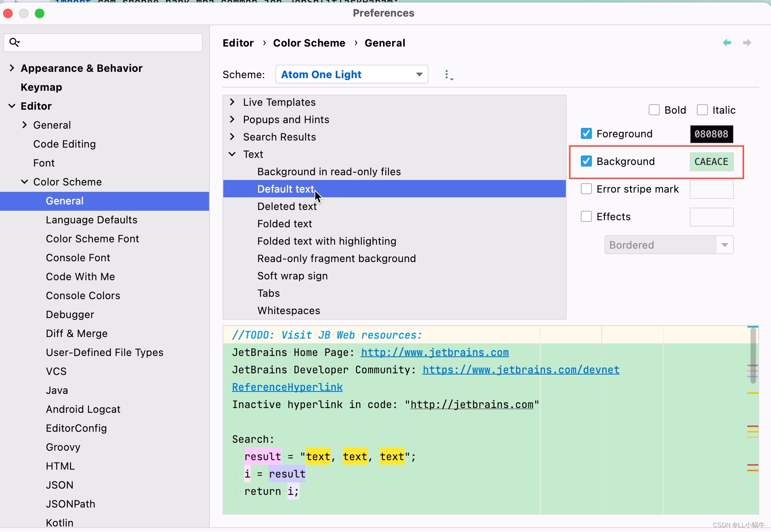The width and height of the screenshot is (771, 532).
Task: Expand the Live Templates node
Action: (x=232, y=102)
